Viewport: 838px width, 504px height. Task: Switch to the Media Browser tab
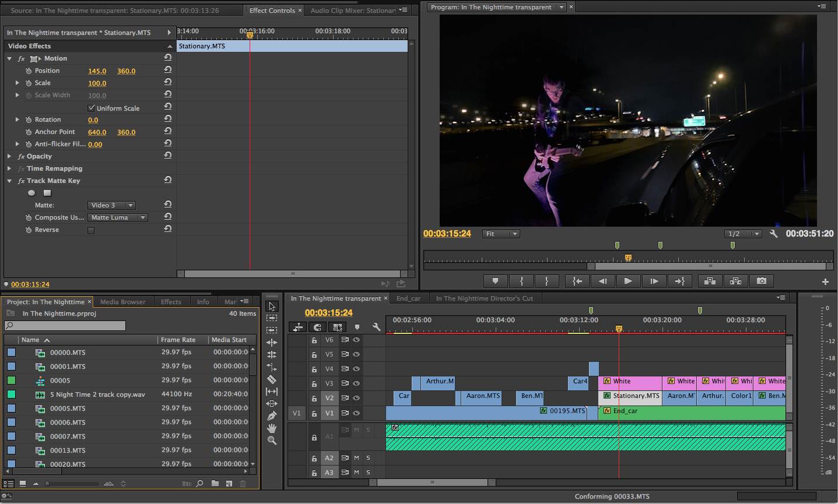(x=122, y=302)
